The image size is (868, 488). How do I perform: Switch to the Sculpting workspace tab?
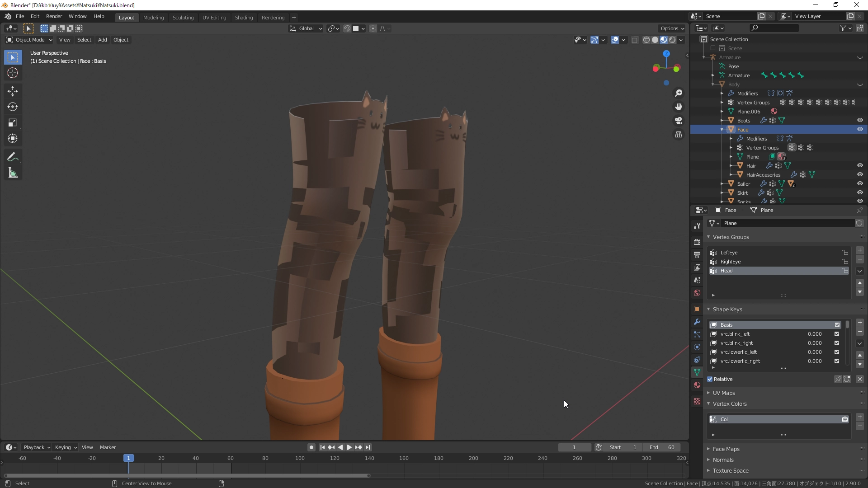click(x=183, y=18)
